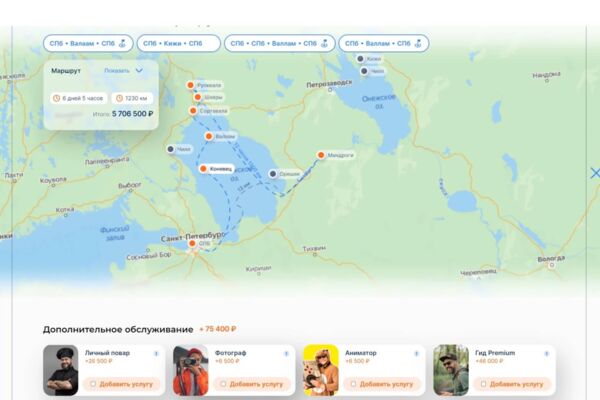Click the Сосновый Бор label on map
This screenshot has height=400, width=600.
(149, 256)
